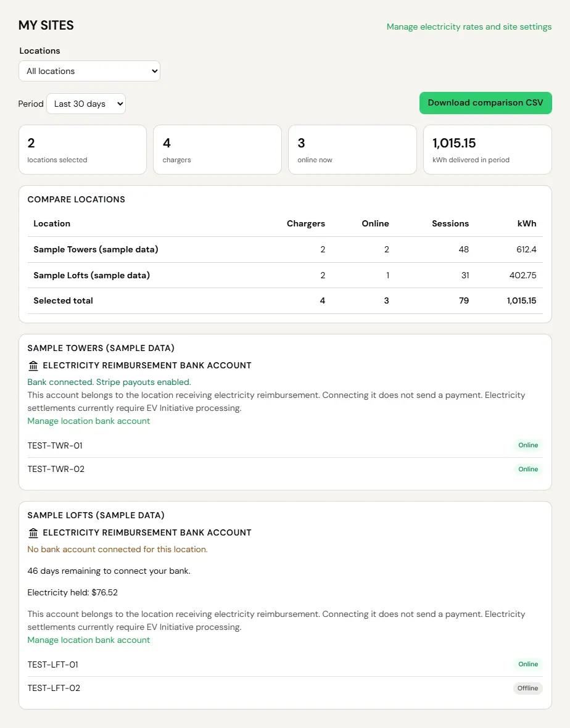This screenshot has height=728, width=570.
Task: Click the Online badge for TEST-TWR-01
Action: (x=528, y=445)
